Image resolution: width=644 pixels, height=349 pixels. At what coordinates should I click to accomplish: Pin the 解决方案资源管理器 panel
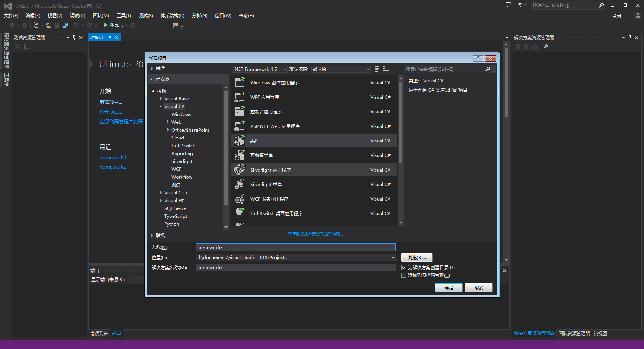pyautogui.click(x=630, y=37)
